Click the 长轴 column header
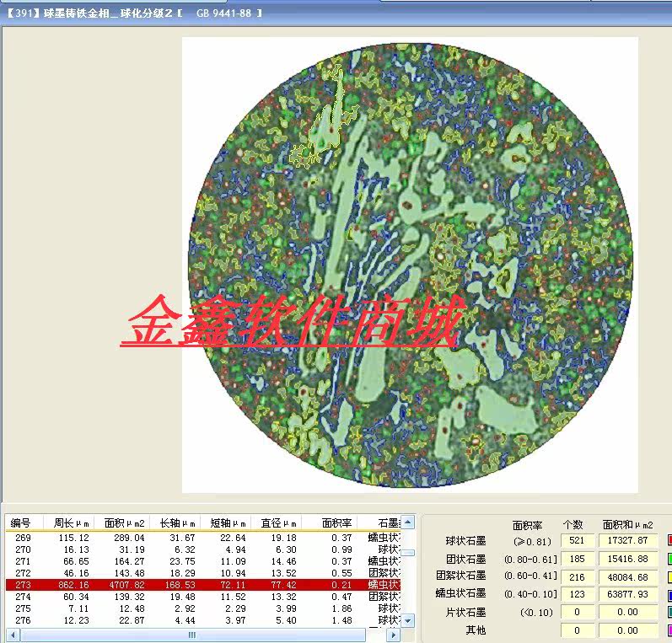 coord(178,522)
